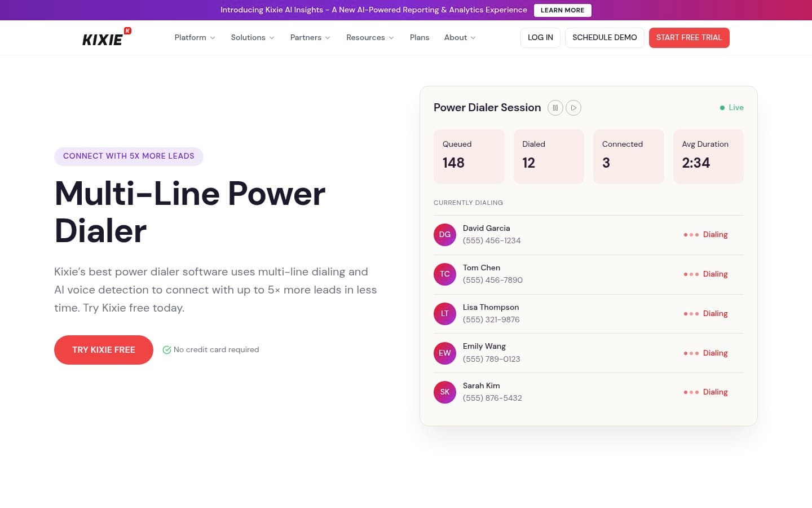
Task: Click the SCHEDULE DEMO button
Action: click(x=604, y=38)
